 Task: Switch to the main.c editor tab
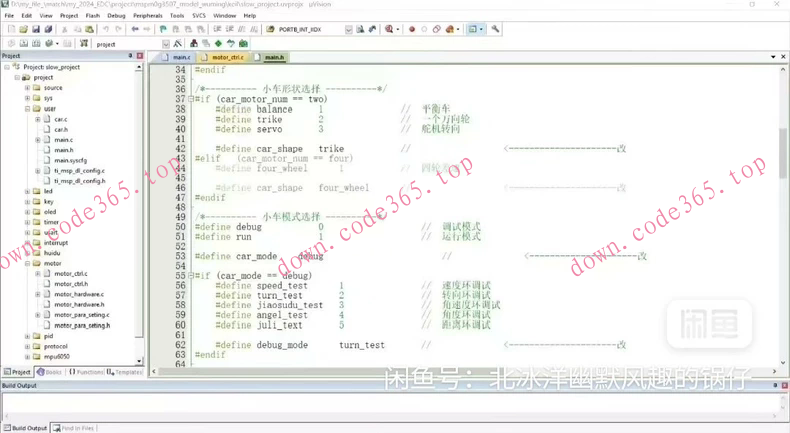click(177, 57)
